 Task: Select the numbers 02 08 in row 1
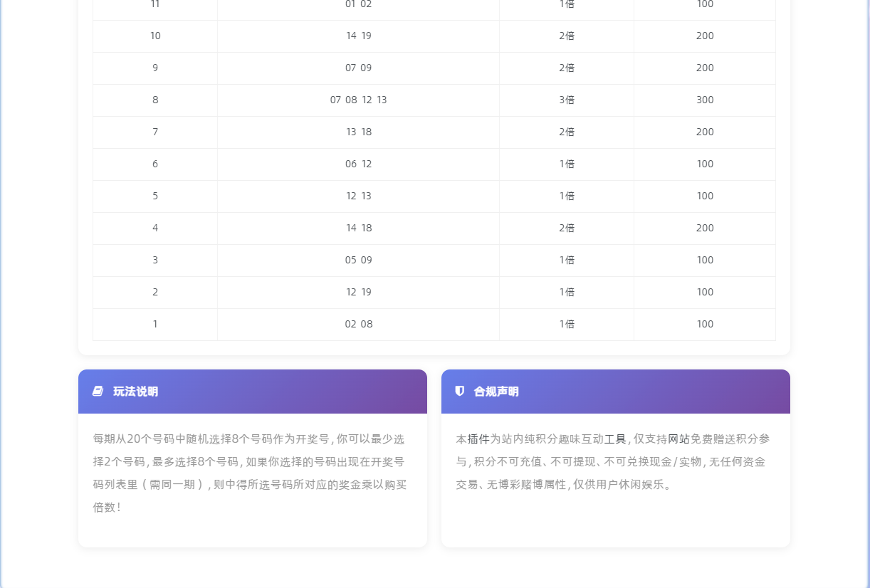pyautogui.click(x=358, y=324)
